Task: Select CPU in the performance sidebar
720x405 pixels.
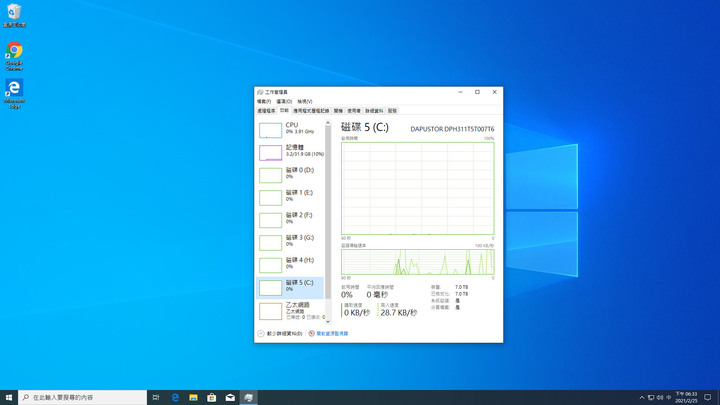Action: [x=290, y=130]
